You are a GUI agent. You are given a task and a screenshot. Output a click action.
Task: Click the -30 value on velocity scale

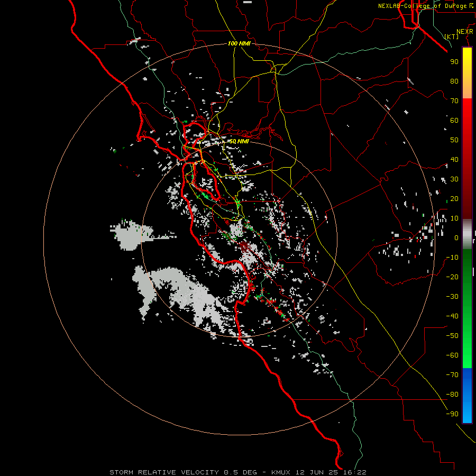tap(452, 297)
